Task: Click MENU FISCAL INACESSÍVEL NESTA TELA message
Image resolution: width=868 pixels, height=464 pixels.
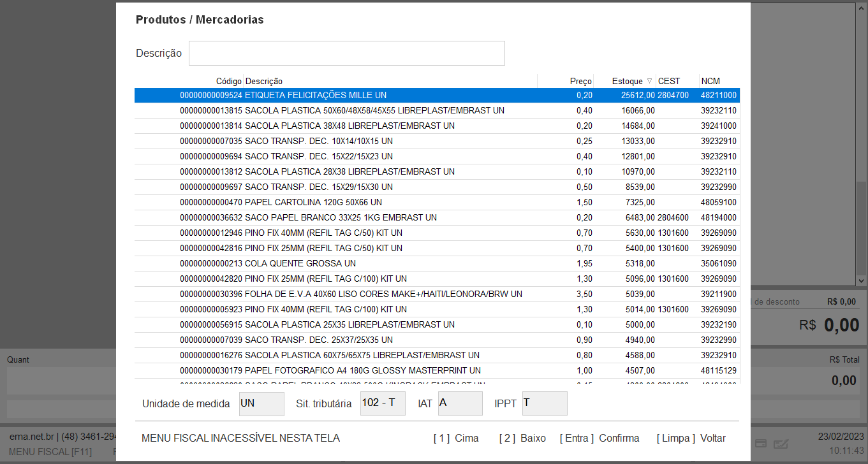Action: coord(240,438)
